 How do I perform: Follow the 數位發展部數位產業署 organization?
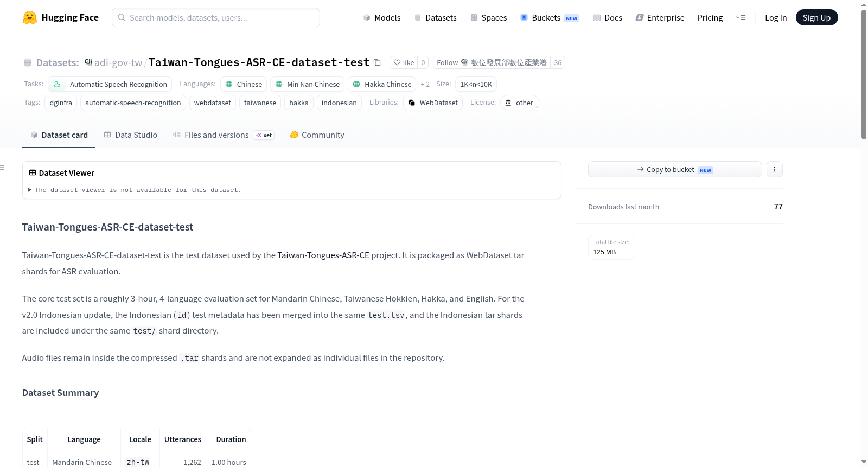pyautogui.click(x=492, y=62)
